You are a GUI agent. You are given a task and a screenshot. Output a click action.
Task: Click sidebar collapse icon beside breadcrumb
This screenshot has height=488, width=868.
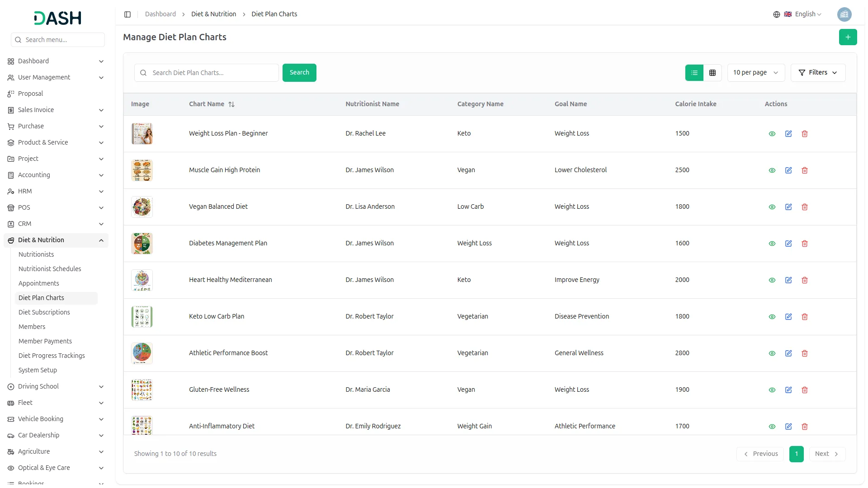[x=127, y=14]
